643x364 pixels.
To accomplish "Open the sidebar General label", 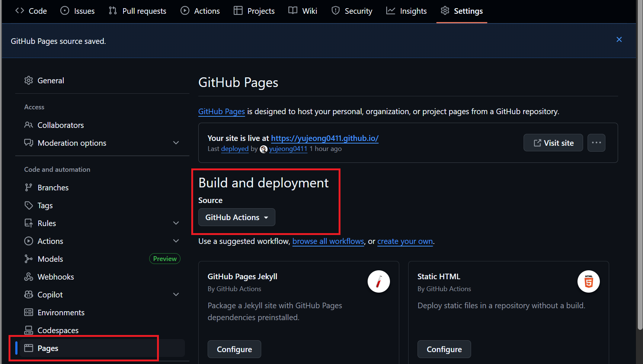I will click(x=51, y=81).
